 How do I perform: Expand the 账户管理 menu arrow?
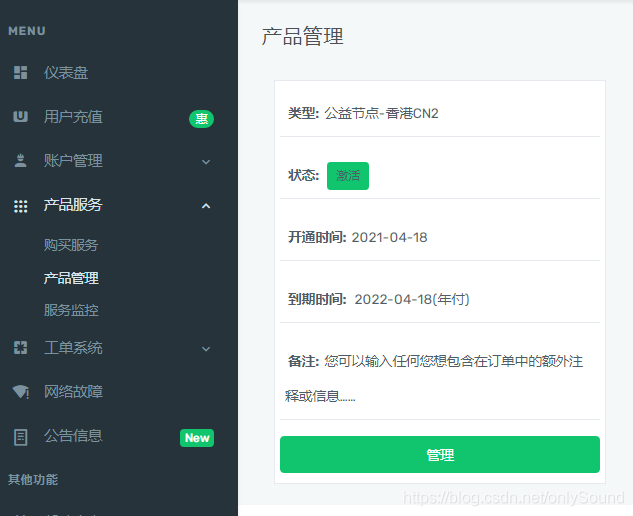tap(206, 162)
